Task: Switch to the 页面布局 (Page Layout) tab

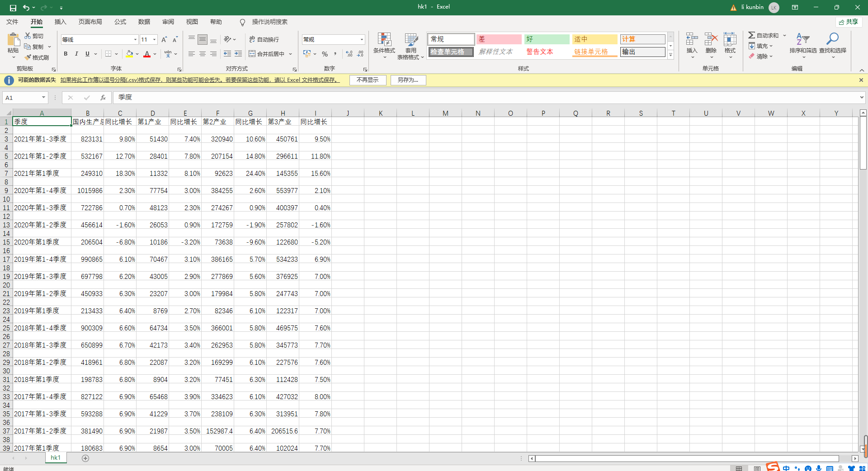Action: (x=90, y=22)
